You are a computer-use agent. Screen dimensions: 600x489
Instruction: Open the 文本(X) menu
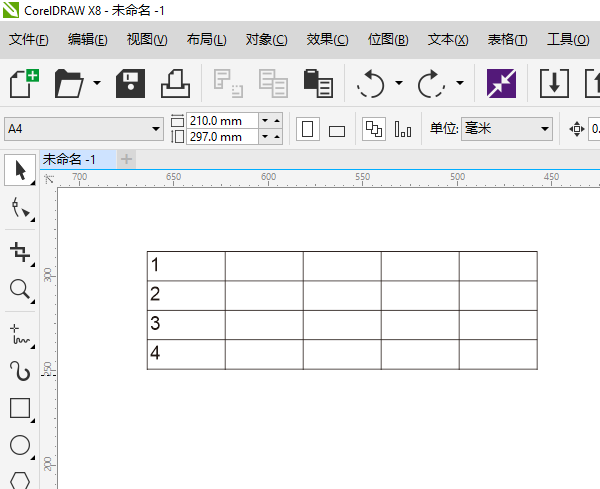448,39
